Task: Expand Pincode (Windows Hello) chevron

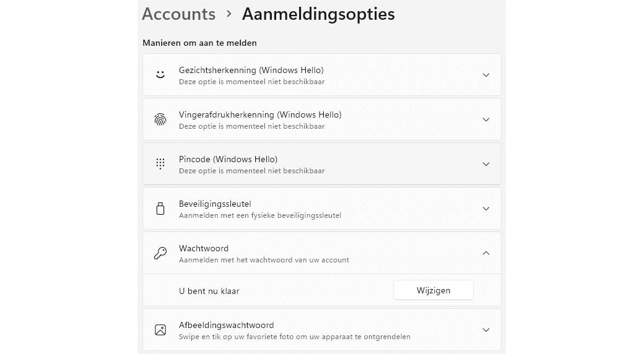Action: click(486, 164)
